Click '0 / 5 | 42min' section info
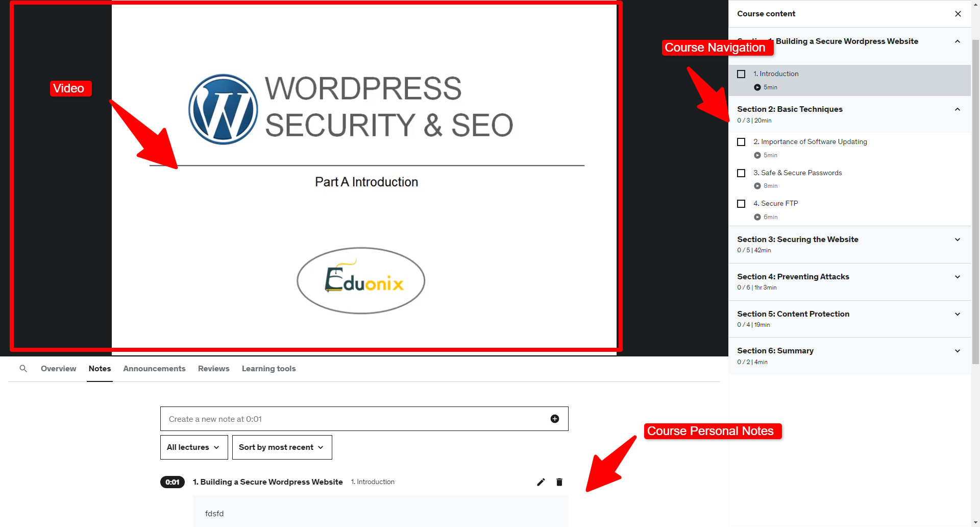 [x=754, y=250]
